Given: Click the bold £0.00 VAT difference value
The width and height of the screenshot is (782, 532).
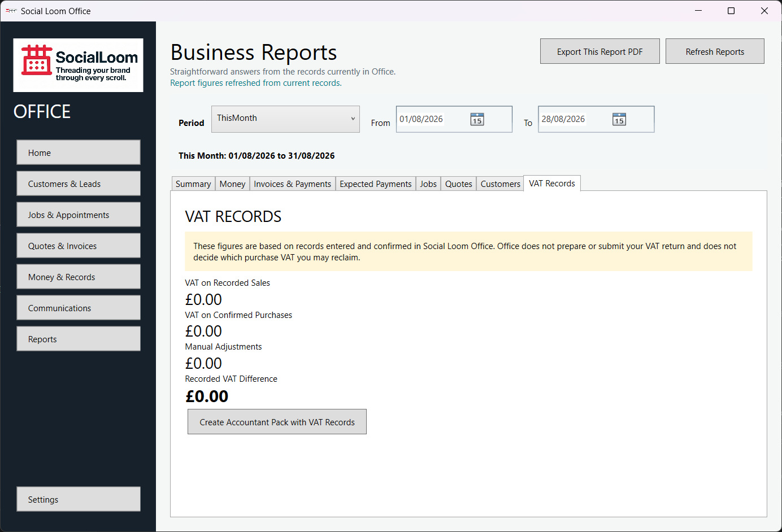Looking at the screenshot, I should 207,396.
